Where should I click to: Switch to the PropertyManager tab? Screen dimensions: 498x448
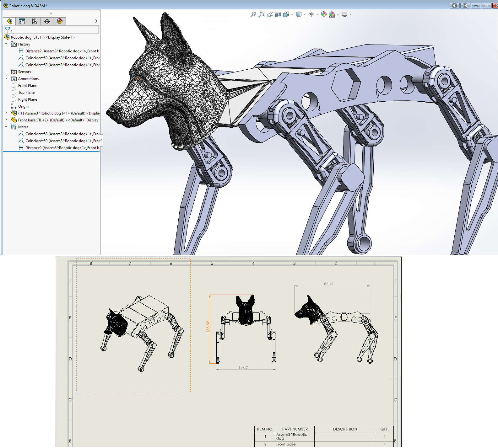[22, 21]
